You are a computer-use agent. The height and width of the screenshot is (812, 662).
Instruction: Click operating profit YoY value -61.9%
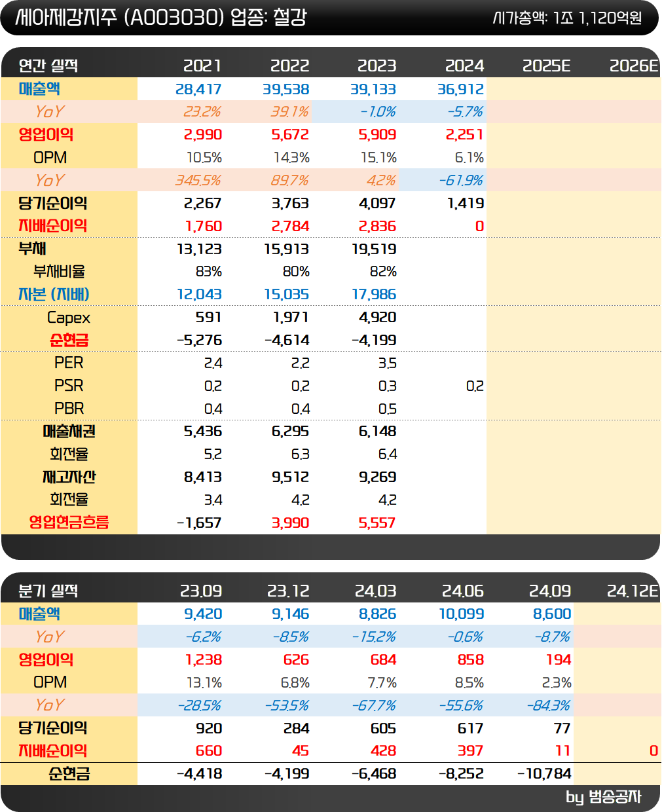pos(460,181)
